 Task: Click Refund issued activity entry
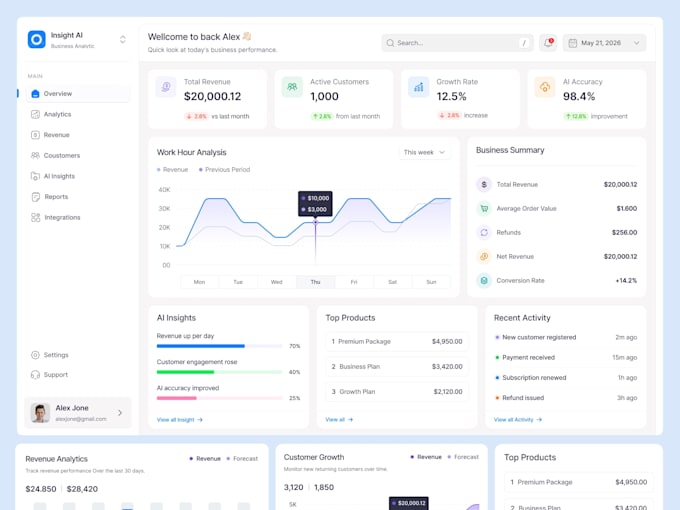click(566, 398)
